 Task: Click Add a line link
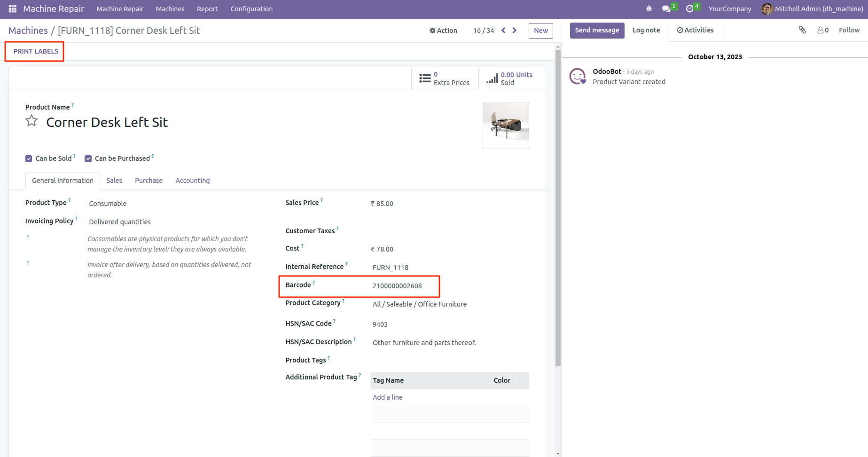388,397
